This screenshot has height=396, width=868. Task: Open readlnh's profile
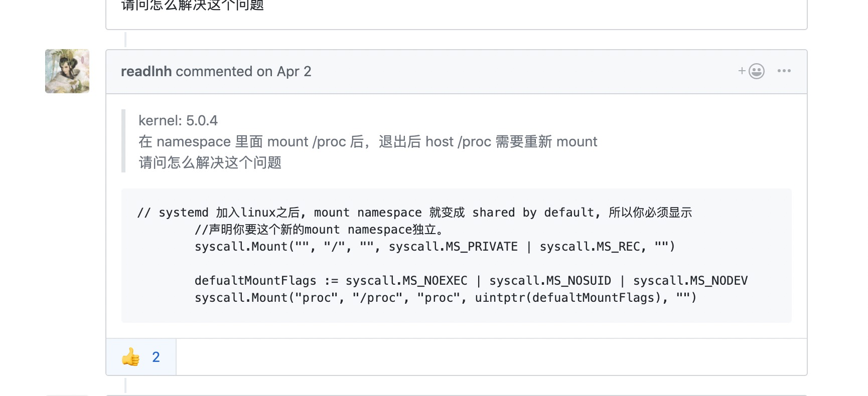click(146, 71)
